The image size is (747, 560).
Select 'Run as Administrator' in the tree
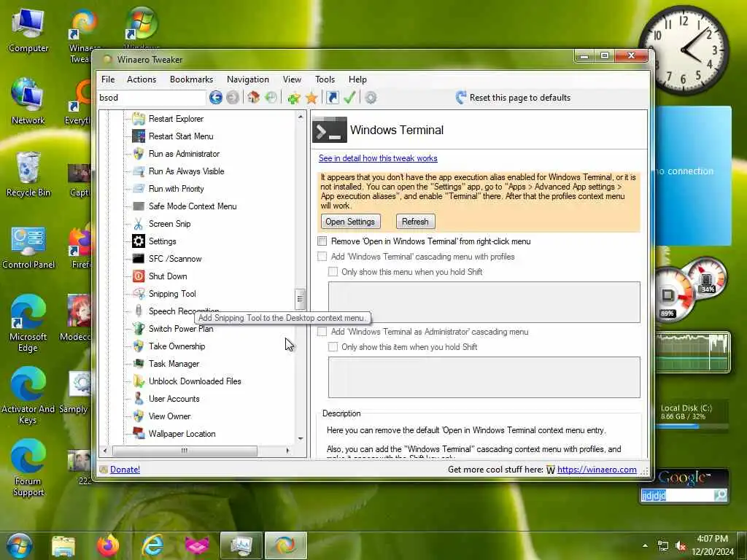pos(184,154)
